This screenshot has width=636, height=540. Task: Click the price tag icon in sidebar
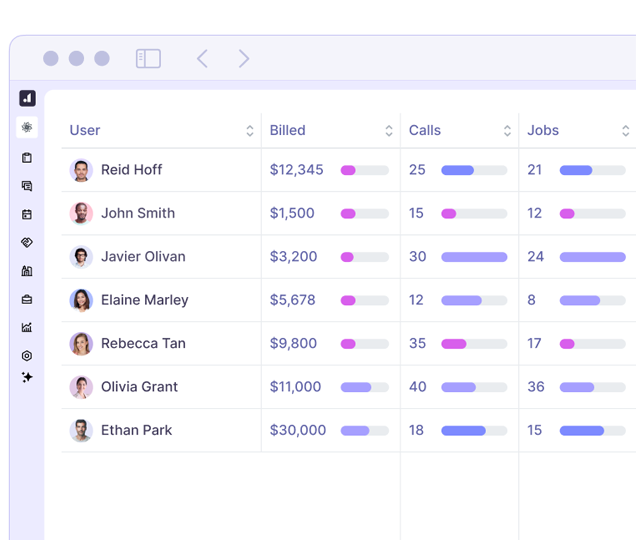click(27, 242)
